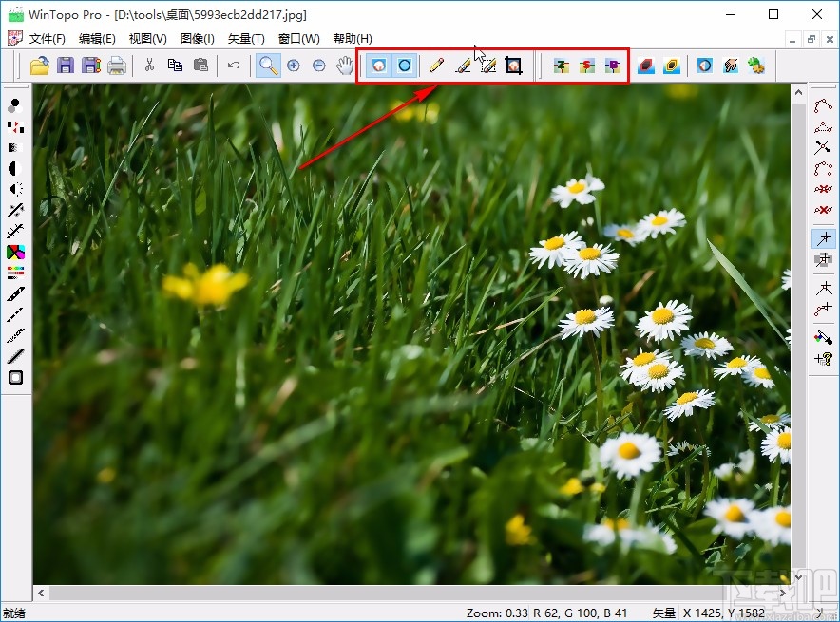Image resolution: width=840 pixels, height=622 pixels.
Task: Open the 图像(I) menu
Action: (x=197, y=39)
